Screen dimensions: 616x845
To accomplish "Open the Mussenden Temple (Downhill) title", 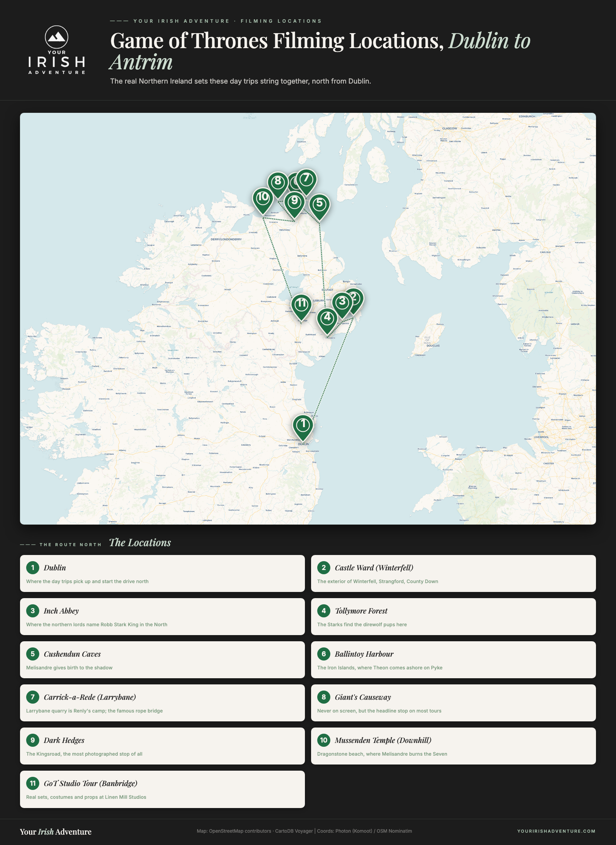I will (383, 740).
